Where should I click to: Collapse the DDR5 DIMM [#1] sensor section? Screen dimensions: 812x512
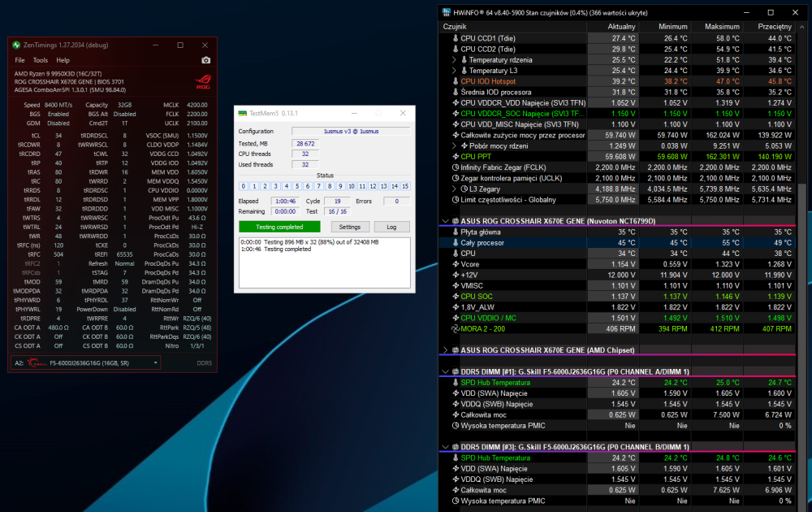tap(445, 371)
